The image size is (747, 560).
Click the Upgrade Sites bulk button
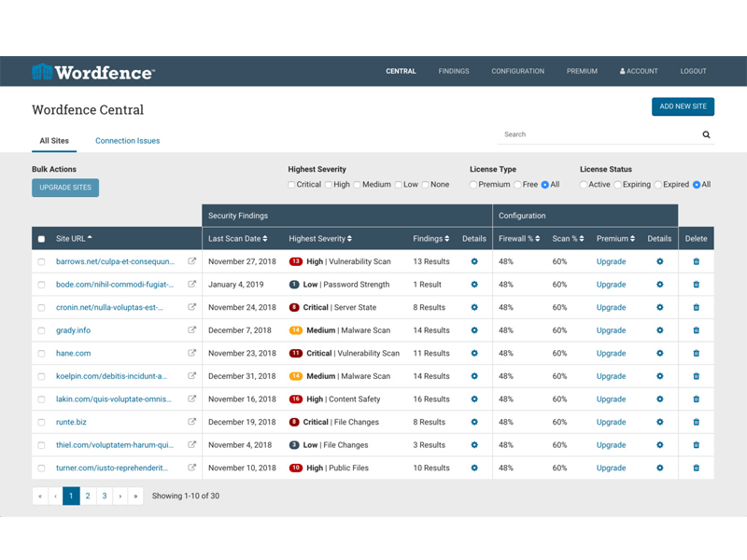click(x=65, y=188)
